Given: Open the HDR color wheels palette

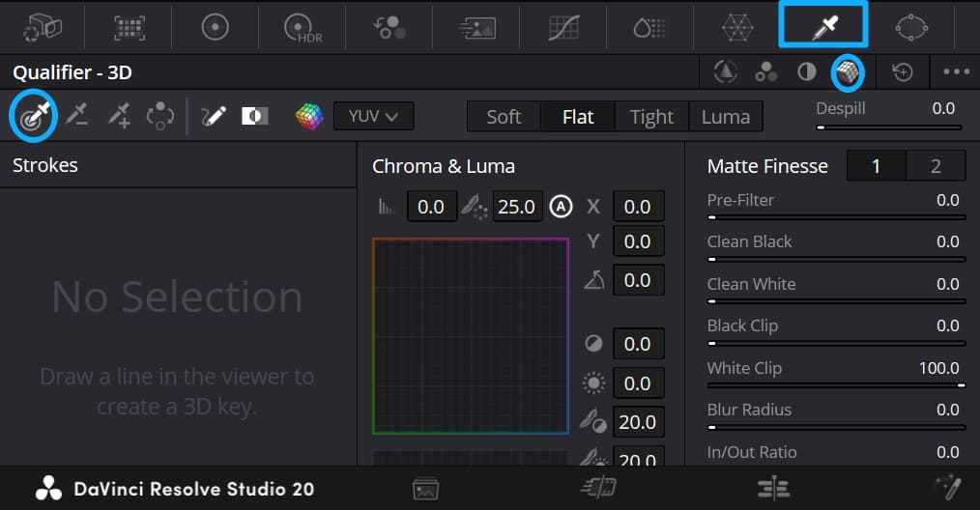Looking at the screenshot, I should click(303, 28).
